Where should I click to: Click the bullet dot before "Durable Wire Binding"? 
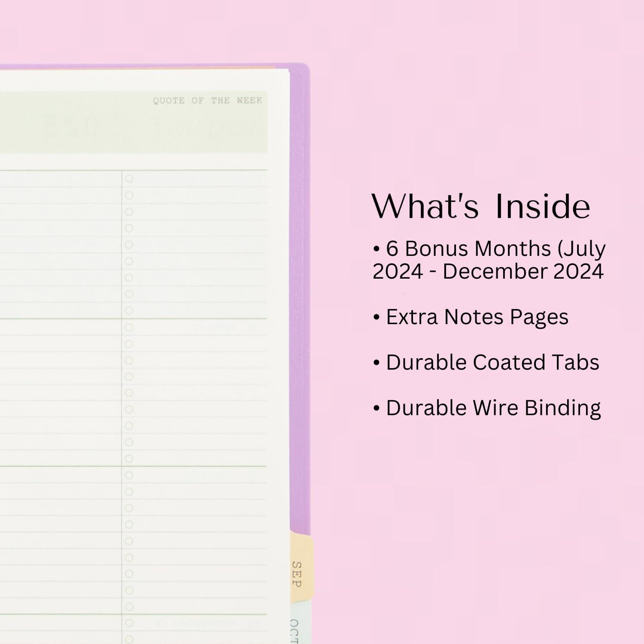[x=377, y=408]
